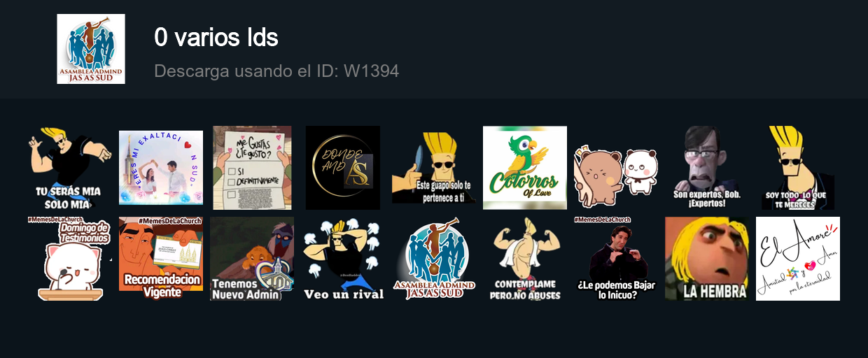Choose the '¿Le podemos bajar lo inicuo?' sticker
The image size is (868, 358).
(616, 259)
